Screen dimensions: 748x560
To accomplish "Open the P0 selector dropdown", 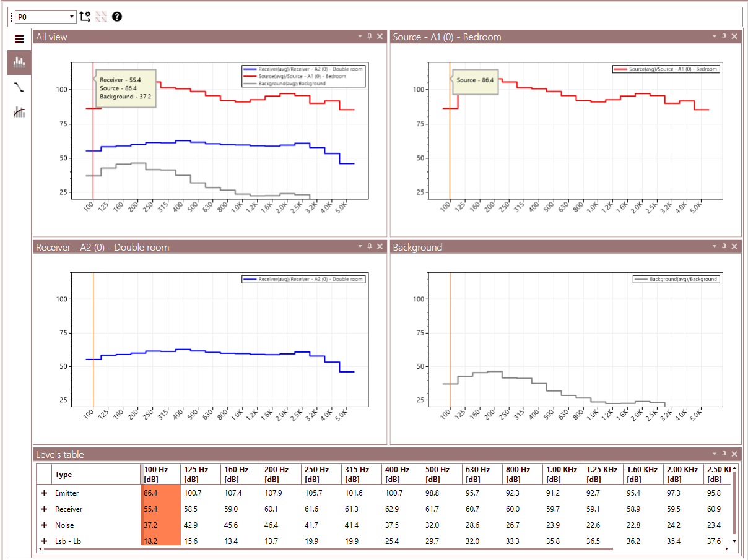I will pyautogui.click(x=46, y=17).
